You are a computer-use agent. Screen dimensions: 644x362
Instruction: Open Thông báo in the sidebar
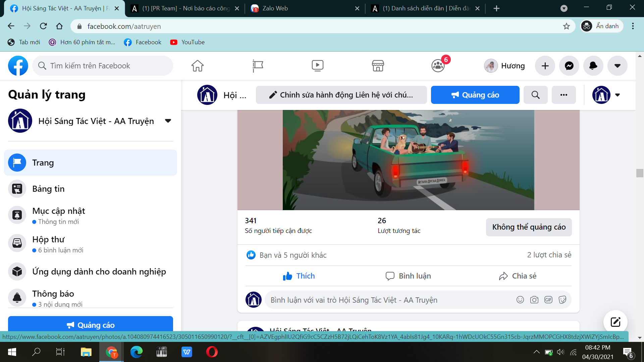[x=91, y=298]
